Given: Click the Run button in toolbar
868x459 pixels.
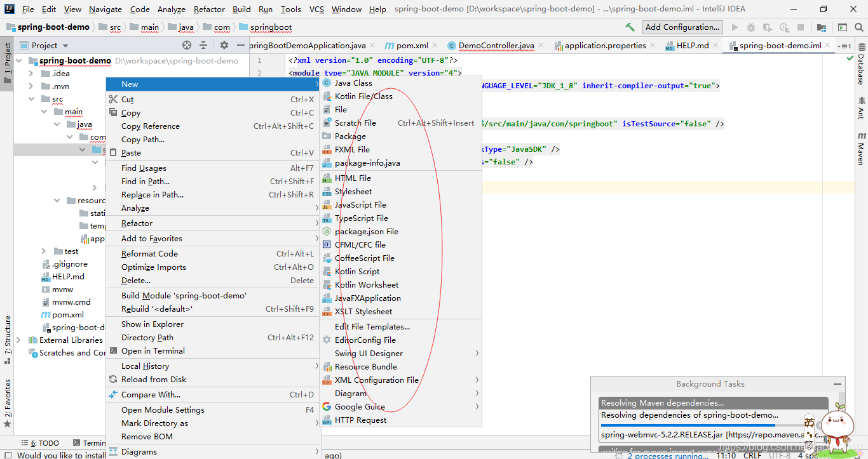Looking at the screenshot, I should [x=735, y=27].
